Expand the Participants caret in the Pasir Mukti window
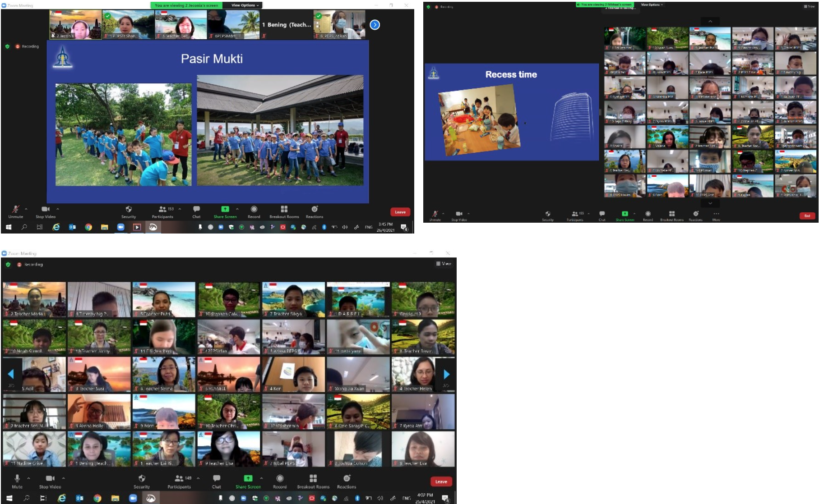819x504 pixels. coord(180,209)
